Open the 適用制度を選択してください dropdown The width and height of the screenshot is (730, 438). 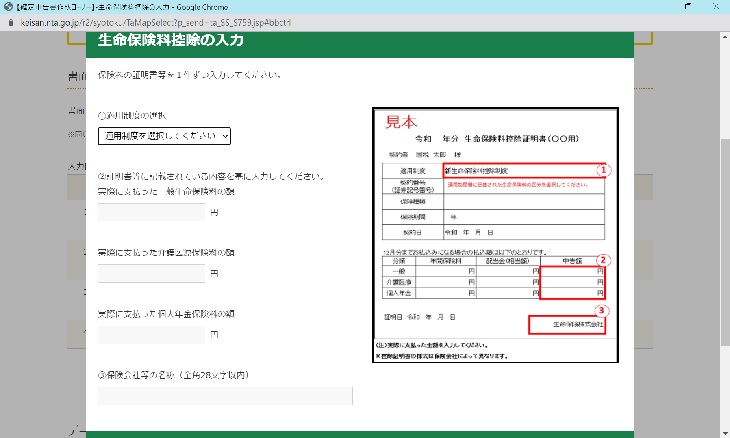pos(164,136)
